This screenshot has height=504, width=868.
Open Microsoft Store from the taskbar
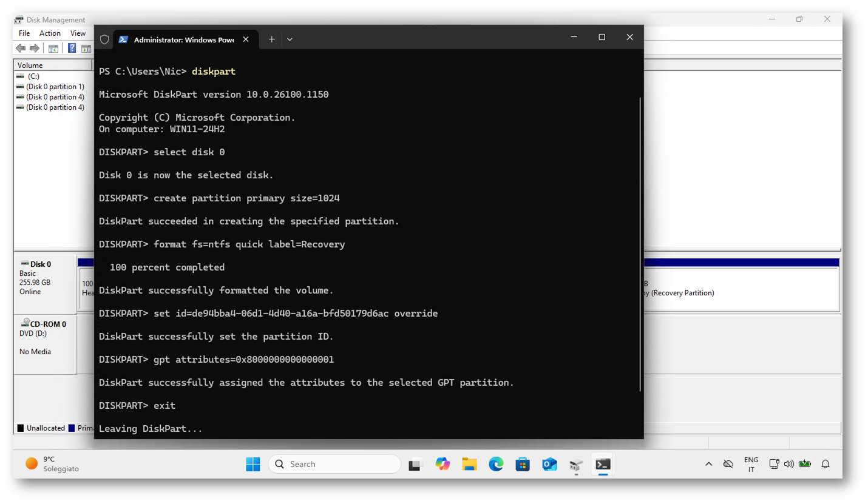click(523, 465)
